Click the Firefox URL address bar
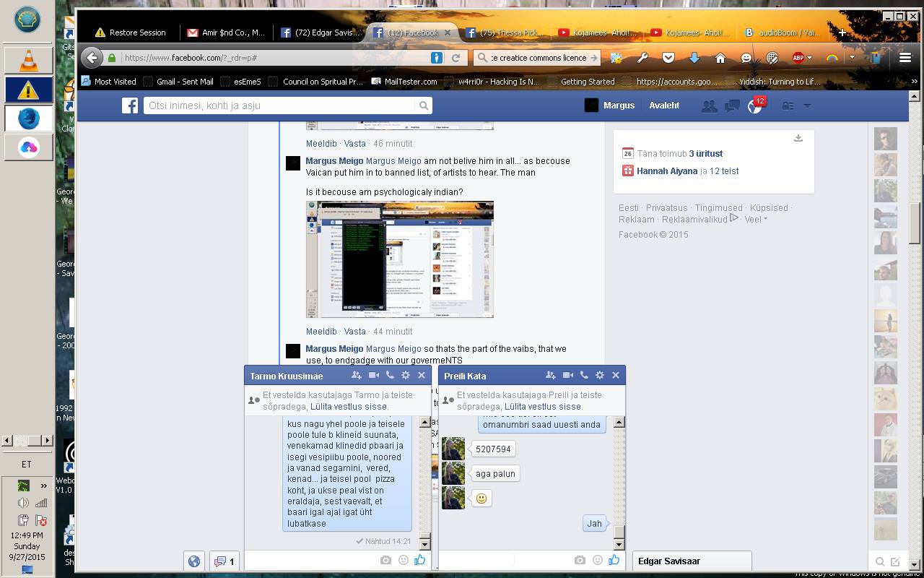The height and width of the screenshot is (578, 924). click(x=274, y=58)
